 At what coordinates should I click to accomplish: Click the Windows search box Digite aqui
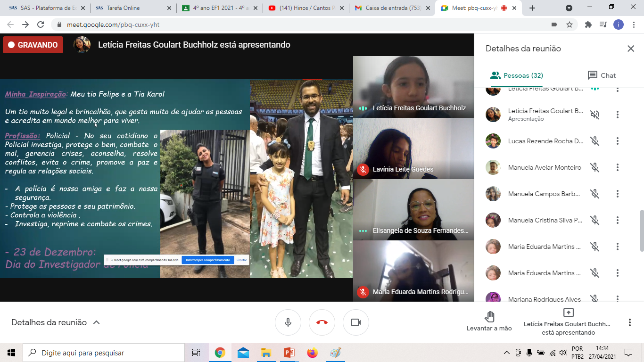click(104, 353)
